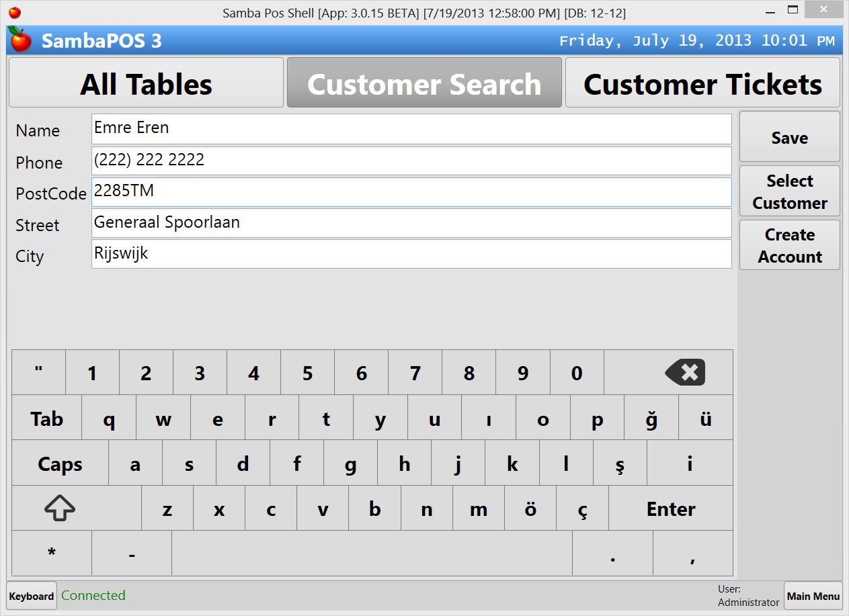
Task: Switch to the Customer Tickets tab
Action: coord(702,83)
